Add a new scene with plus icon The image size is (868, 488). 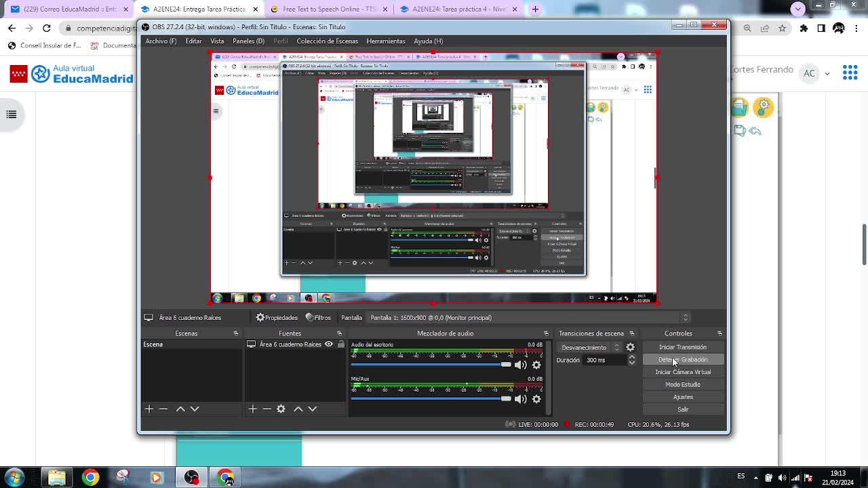(x=149, y=409)
